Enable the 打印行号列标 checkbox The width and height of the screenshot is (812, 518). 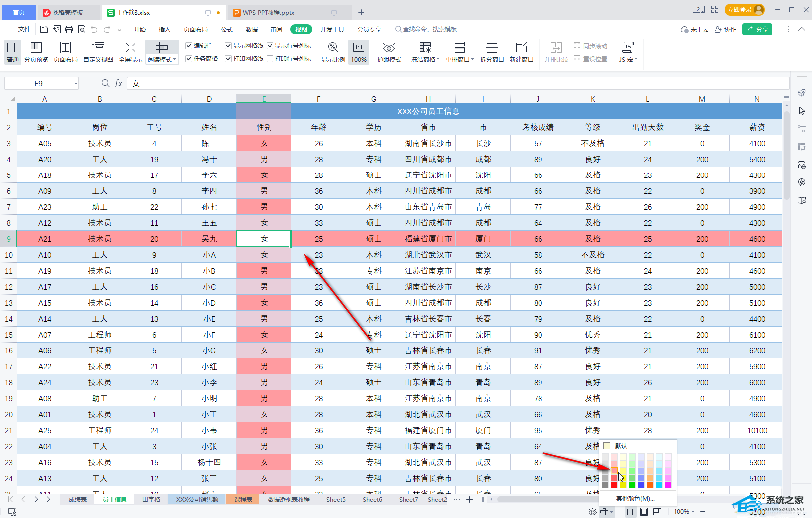point(270,59)
